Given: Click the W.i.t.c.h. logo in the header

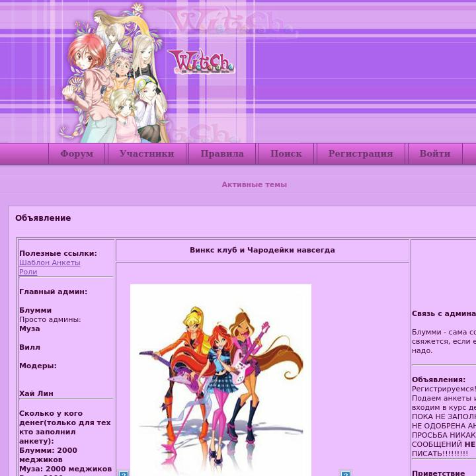Looking at the screenshot, I should pos(201,61).
